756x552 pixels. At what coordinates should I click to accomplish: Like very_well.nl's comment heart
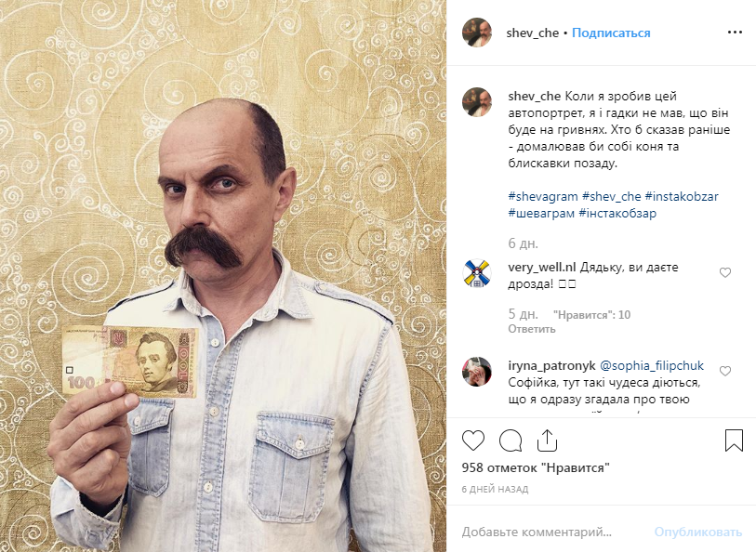[725, 272]
